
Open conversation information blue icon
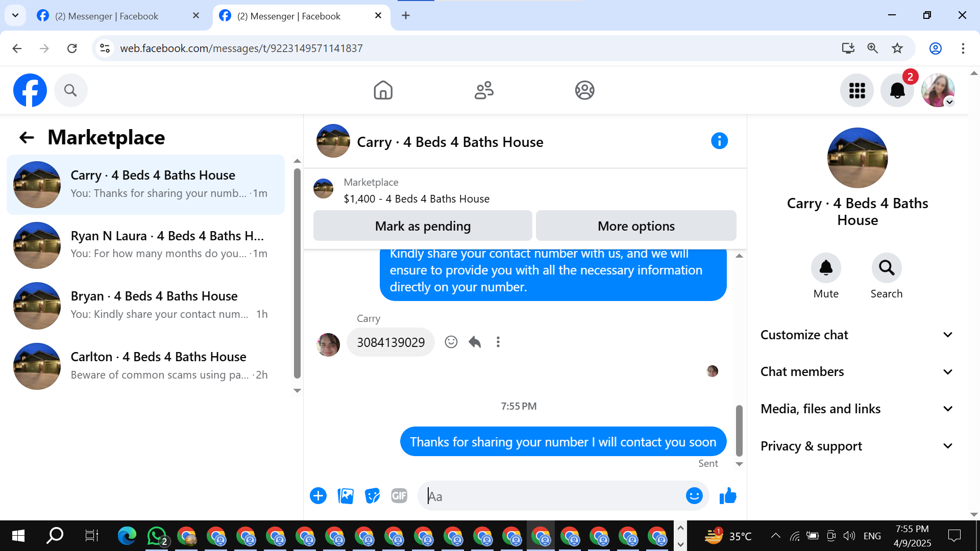719,141
